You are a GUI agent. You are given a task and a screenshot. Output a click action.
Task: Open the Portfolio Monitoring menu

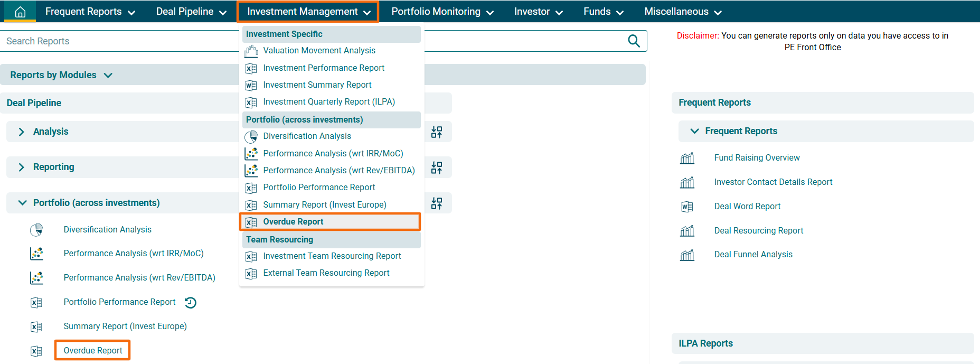pos(442,12)
